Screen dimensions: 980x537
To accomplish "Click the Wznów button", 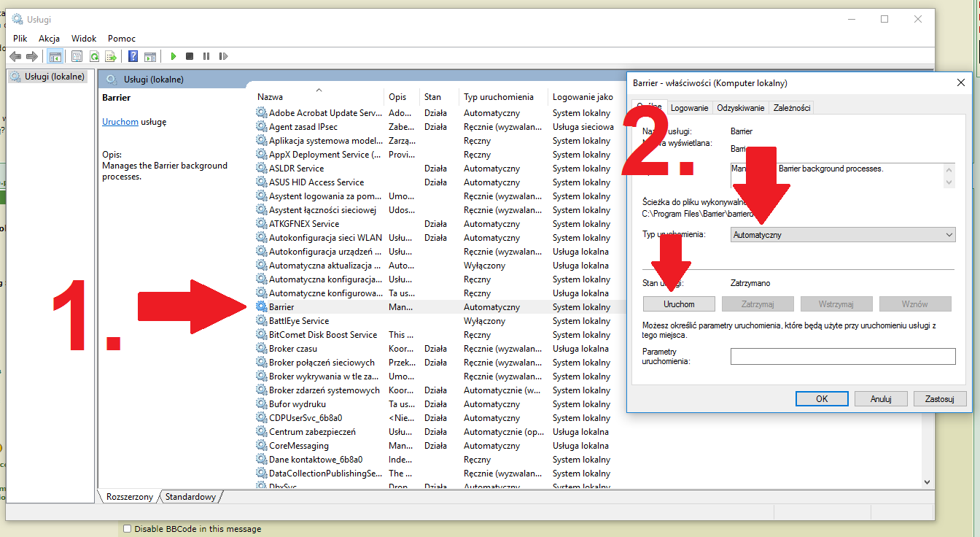I will tap(915, 304).
